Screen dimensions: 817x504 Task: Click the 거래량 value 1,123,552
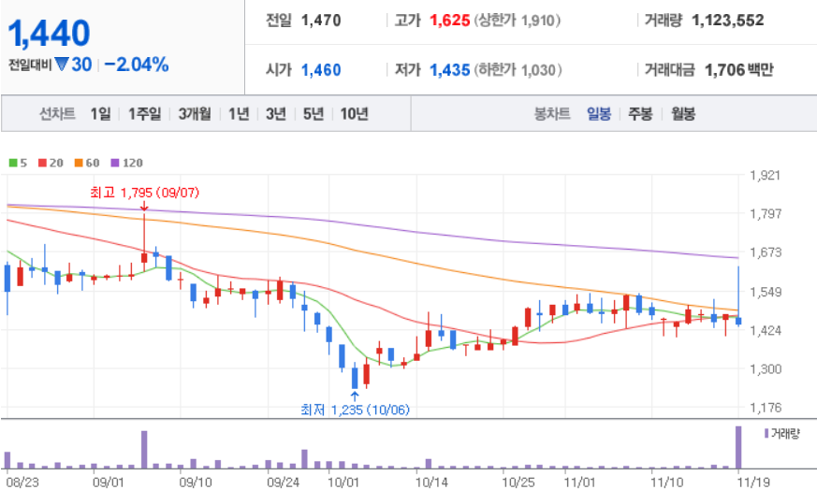pos(728,21)
